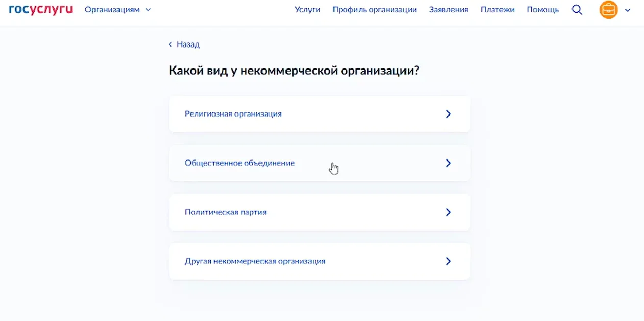Choose Общественное объединение option
The width and height of the screenshot is (644, 321).
point(240,163)
